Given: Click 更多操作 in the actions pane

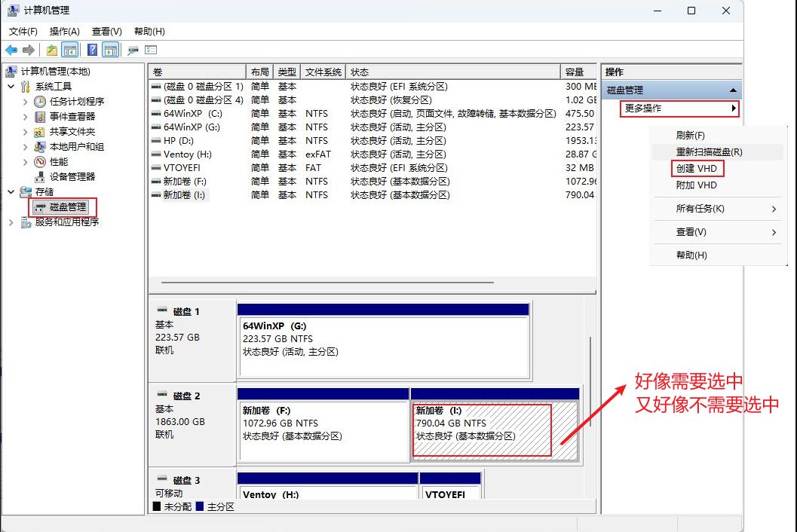Looking at the screenshot, I should pyautogui.click(x=679, y=109).
